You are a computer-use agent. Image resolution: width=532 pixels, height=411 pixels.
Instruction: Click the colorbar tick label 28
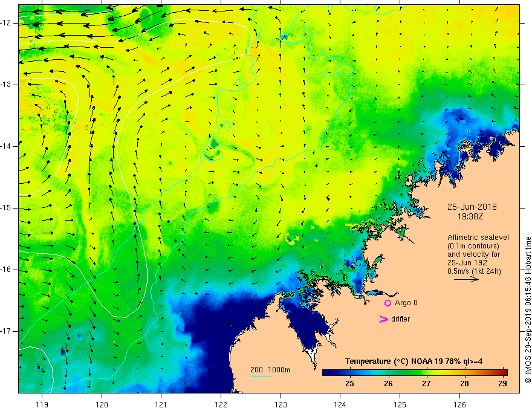(x=464, y=384)
